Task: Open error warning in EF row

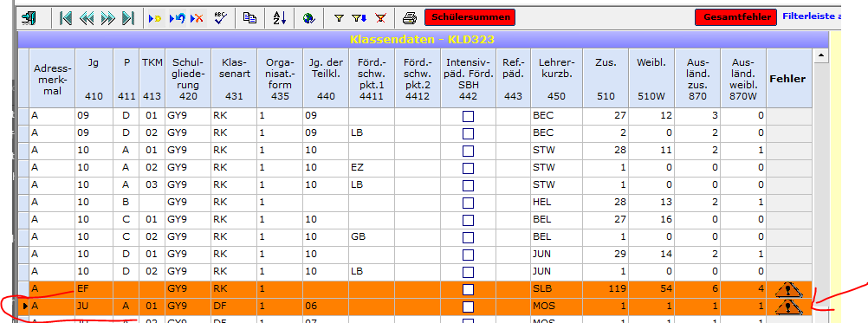Action: coord(790,288)
